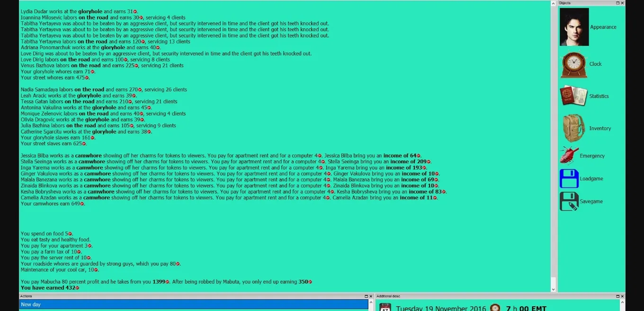Undock the Additional desc panel
Screen dimensions: 644x311
pyautogui.click(x=617, y=296)
